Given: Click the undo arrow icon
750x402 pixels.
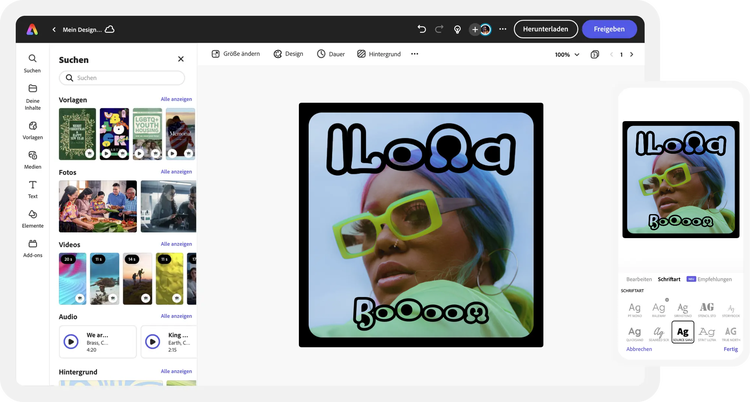Looking at the screenshot, I should [x=421, y=29].
